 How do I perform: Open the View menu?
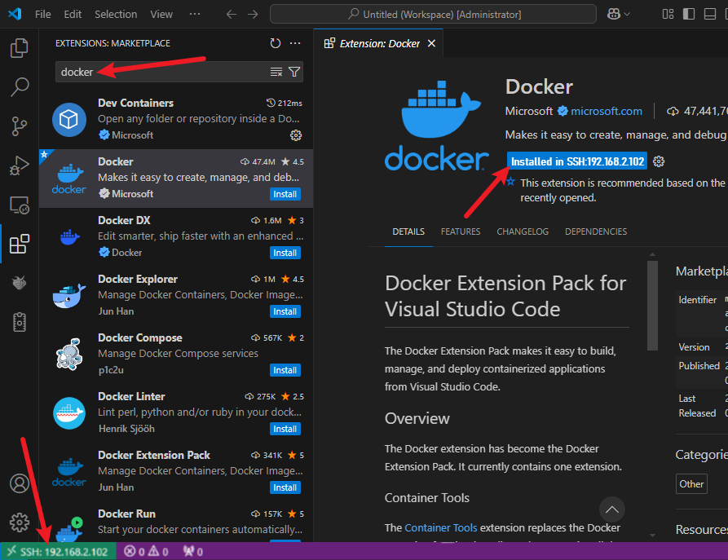161,15
